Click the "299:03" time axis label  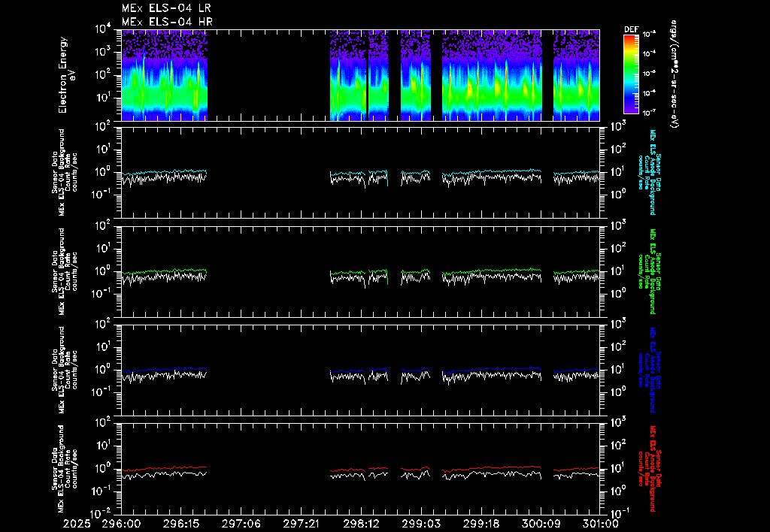tap(421, 524)
